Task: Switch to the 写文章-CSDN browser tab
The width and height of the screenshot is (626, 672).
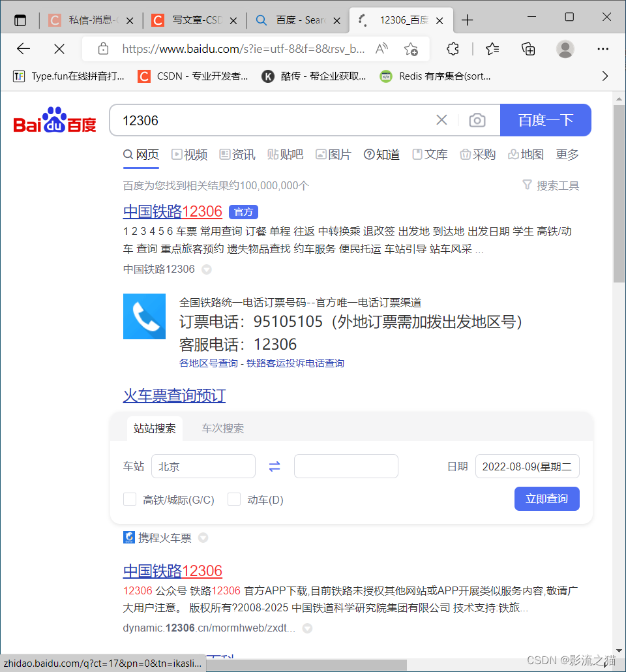Action: [195, 20]
